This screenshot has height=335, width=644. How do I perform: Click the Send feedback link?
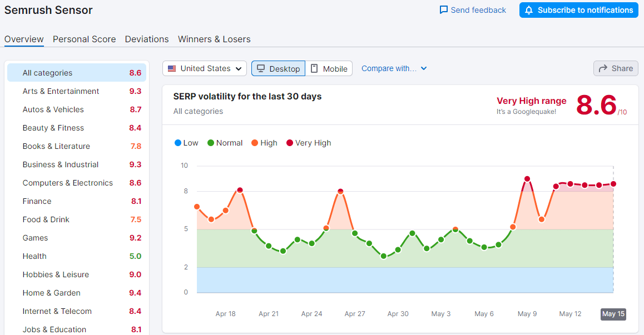[473, 10]
